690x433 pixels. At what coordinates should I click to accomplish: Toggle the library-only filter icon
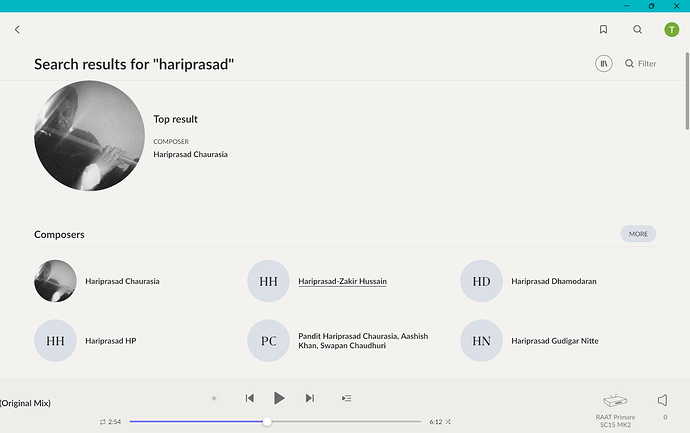click(604, 64)
